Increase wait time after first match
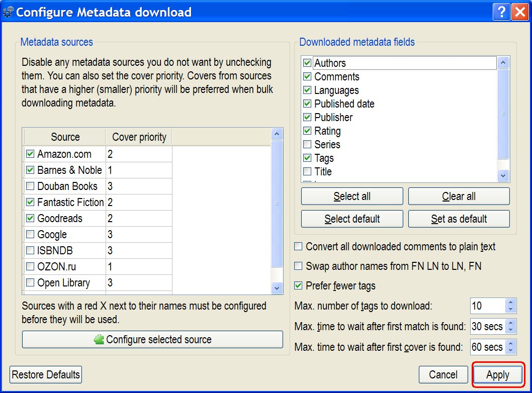This screenshot has width=532, height=393. [x=510, y=323]
